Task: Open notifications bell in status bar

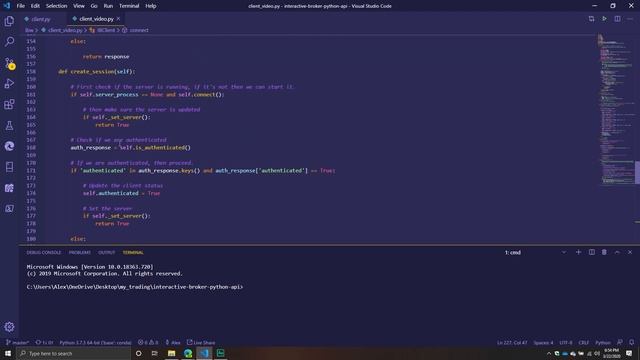Action: 631,342
